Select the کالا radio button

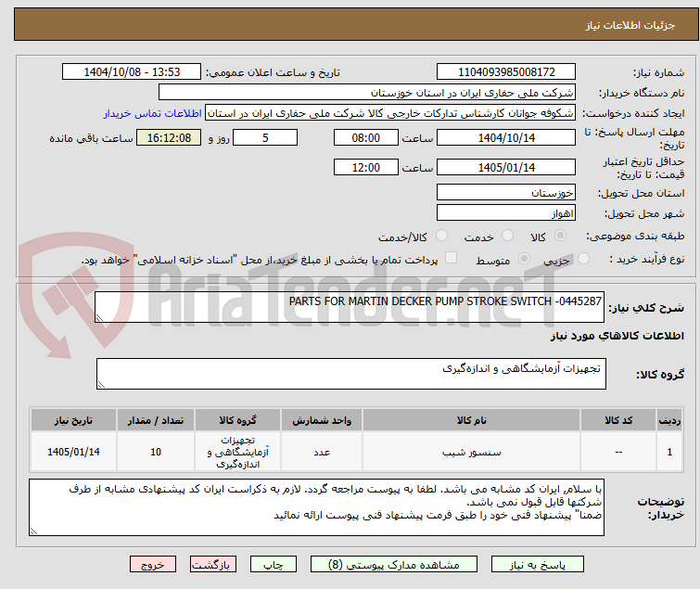pyautogui.click(x=561, y=236)
